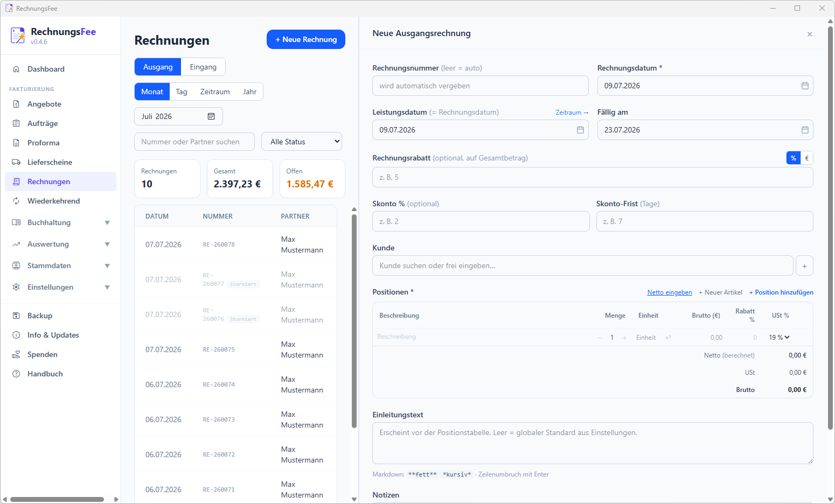Expand the Stammdaten sidebar group
The image size is (835, 504).
tap(60, 265)
